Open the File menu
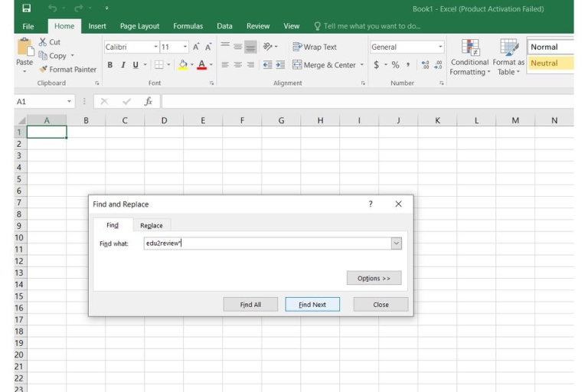The width and height of the screenshot is (588, 392). tap(28, 26)
